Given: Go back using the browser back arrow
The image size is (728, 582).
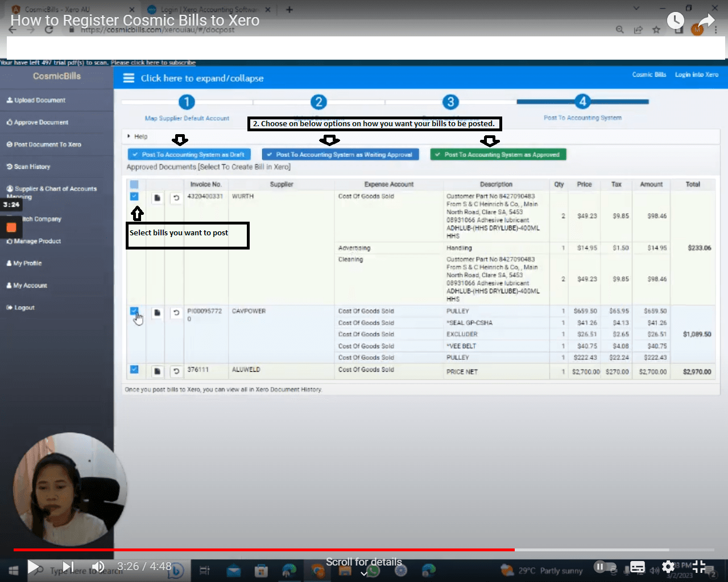Looking at the screenshot, I should tap(13, 30).
